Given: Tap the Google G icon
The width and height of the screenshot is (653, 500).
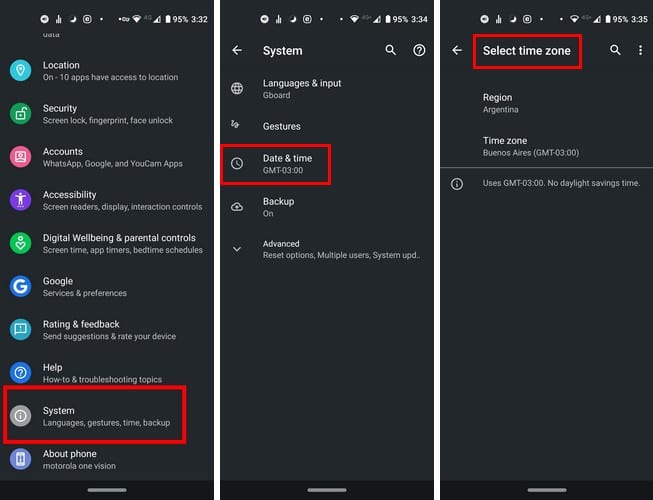Looking at the screenshot, I should coord(20,287).
